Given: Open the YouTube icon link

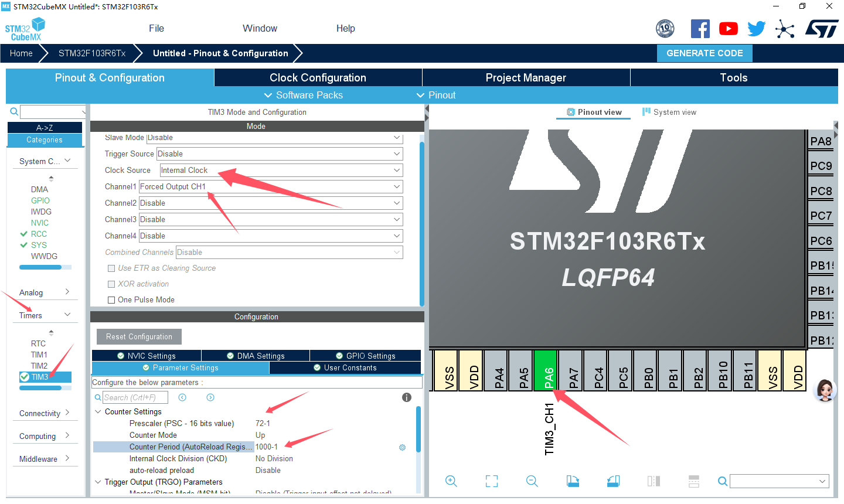Looking at the screenshot, I should pyautogui.click(x=728, y=29).
